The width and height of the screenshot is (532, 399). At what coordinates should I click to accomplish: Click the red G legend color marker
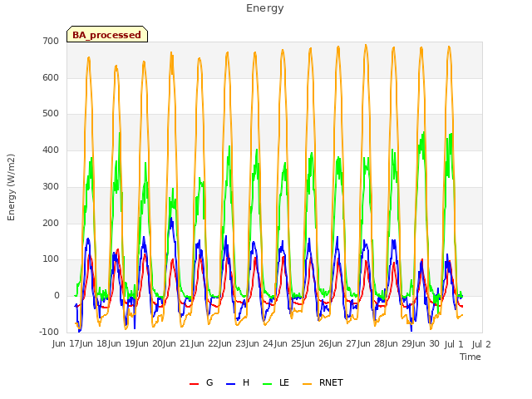pyautogui.click(x=194, y=384)
